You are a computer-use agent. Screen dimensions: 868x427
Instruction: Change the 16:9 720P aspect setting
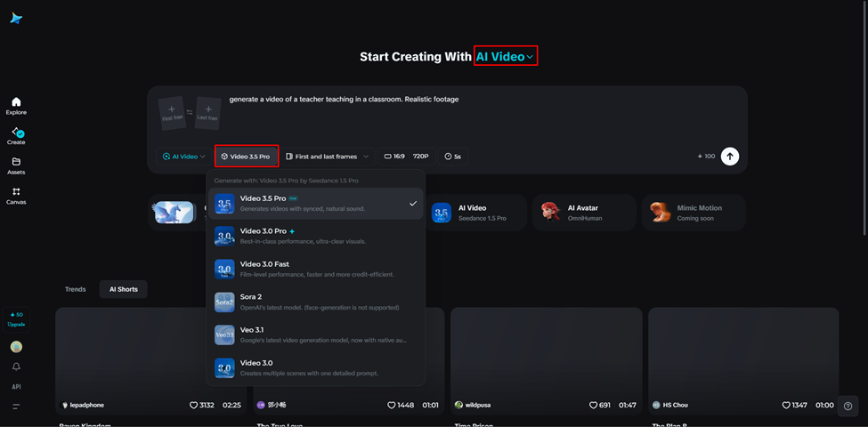click(x=407, y=157)
